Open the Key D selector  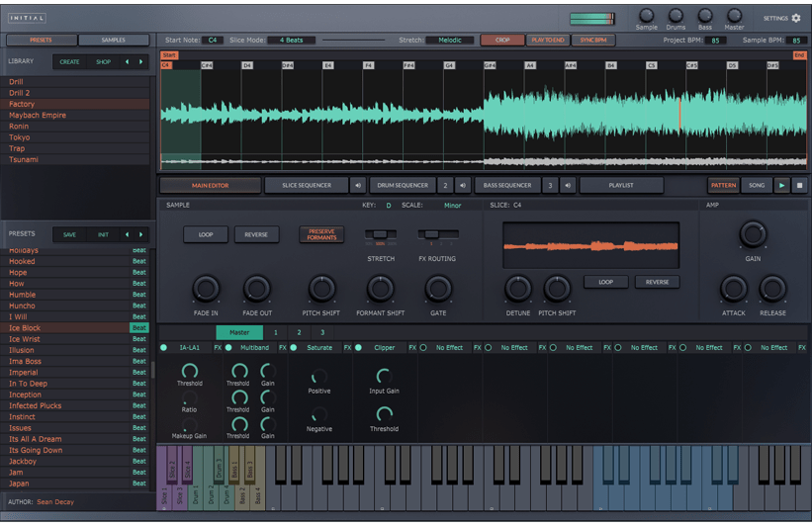click(x=389, y=206)
